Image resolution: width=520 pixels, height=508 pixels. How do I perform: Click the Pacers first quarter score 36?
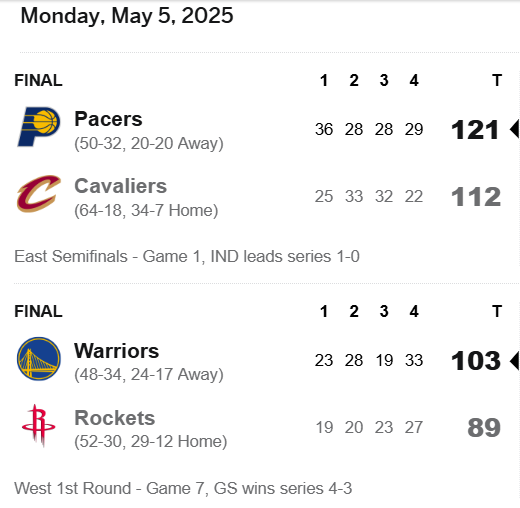click(324, 129)
